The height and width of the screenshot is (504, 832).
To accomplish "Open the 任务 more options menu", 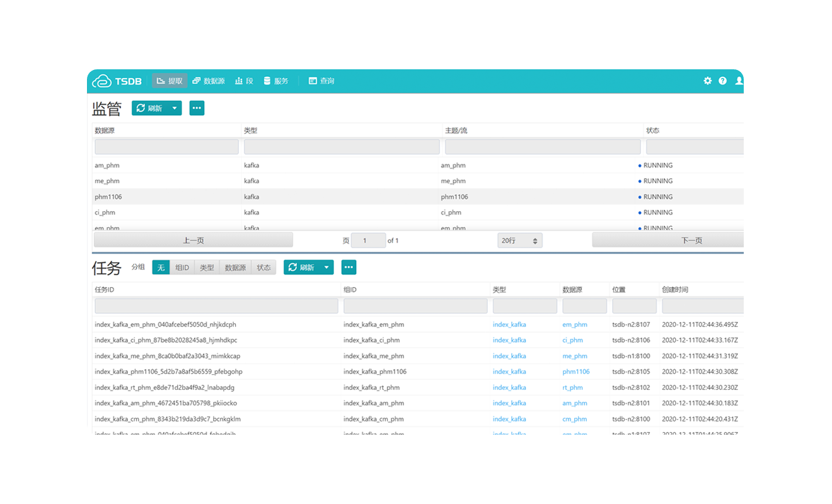I will pyautogui.click(x=349, y=267).
